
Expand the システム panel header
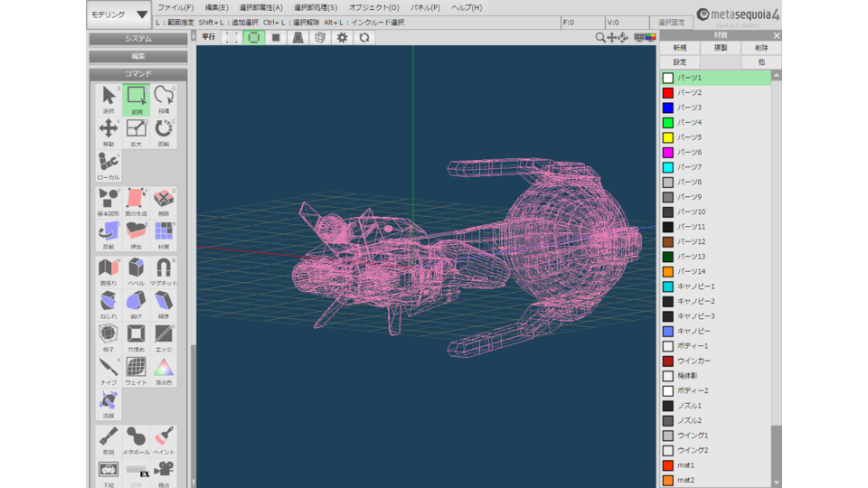(137, 39)
